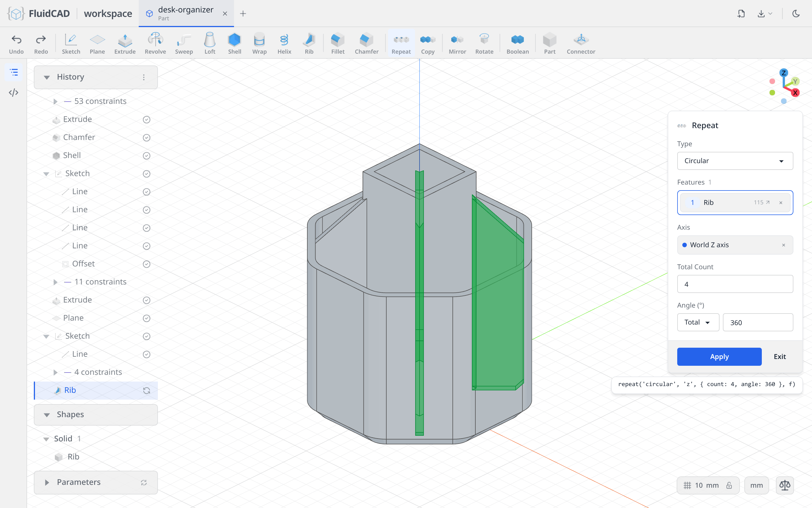Toggle check mark on Plane history row

[x=146, y=318]
